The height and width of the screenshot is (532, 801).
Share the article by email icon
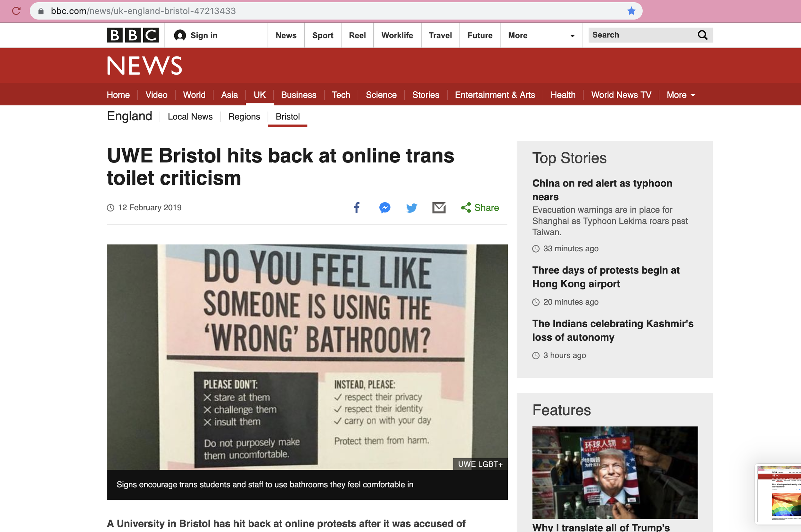[439, 207]
